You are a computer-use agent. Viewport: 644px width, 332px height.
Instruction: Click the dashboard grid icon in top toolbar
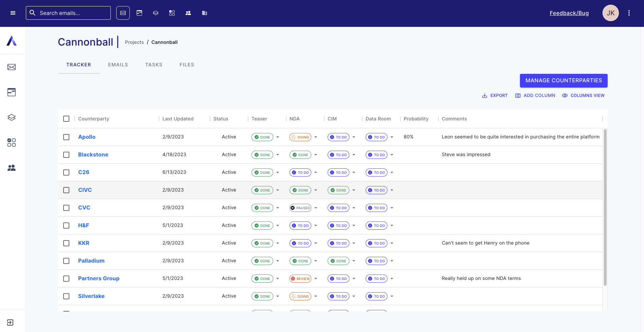pos(172,13)
